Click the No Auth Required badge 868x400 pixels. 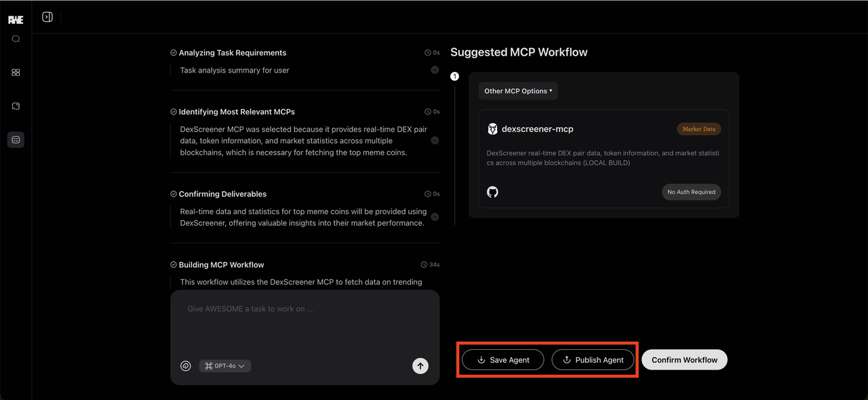pos(691,192)
